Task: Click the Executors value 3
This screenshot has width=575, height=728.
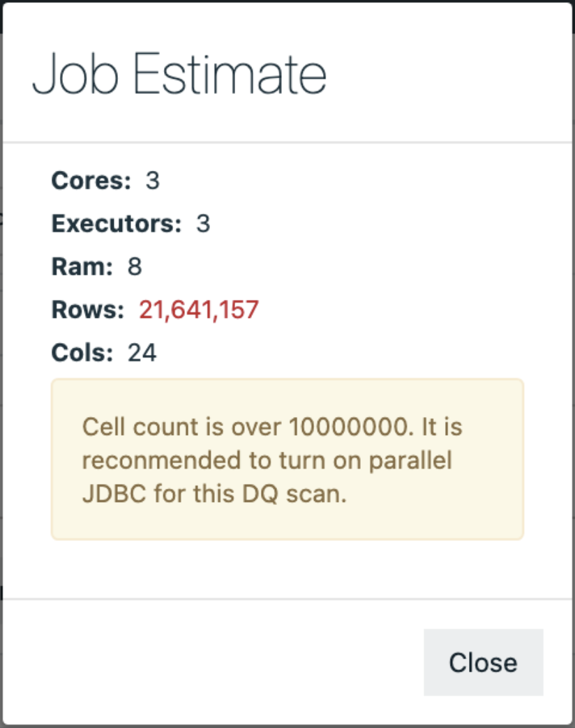Action: click(x=203, y=224)
